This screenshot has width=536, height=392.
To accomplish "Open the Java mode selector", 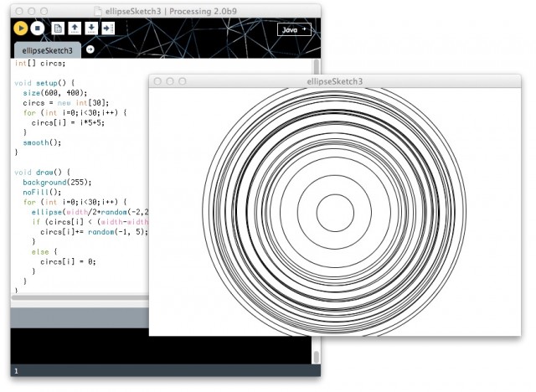I will 293,28.
